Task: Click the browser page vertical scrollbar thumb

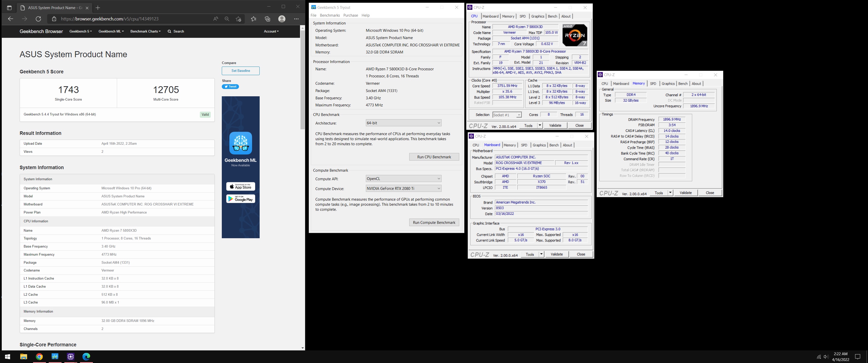Action: click(302, 80)
